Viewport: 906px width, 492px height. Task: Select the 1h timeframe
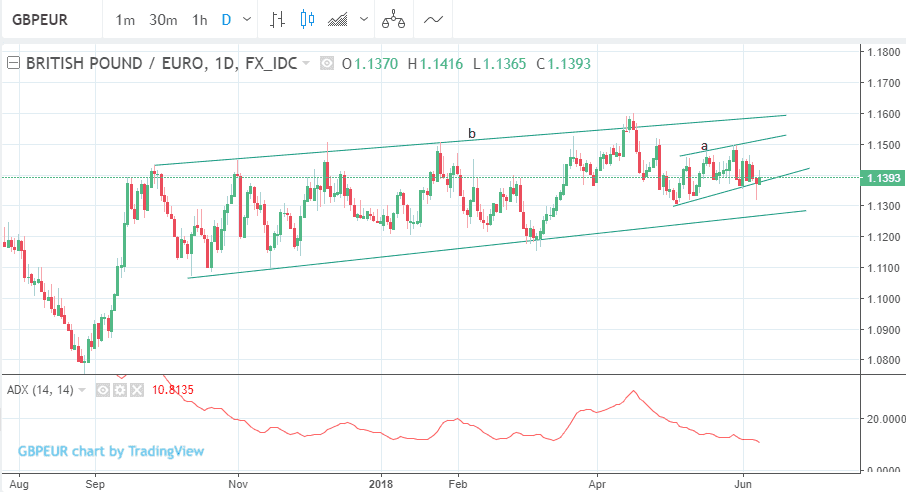coord(199,20)
